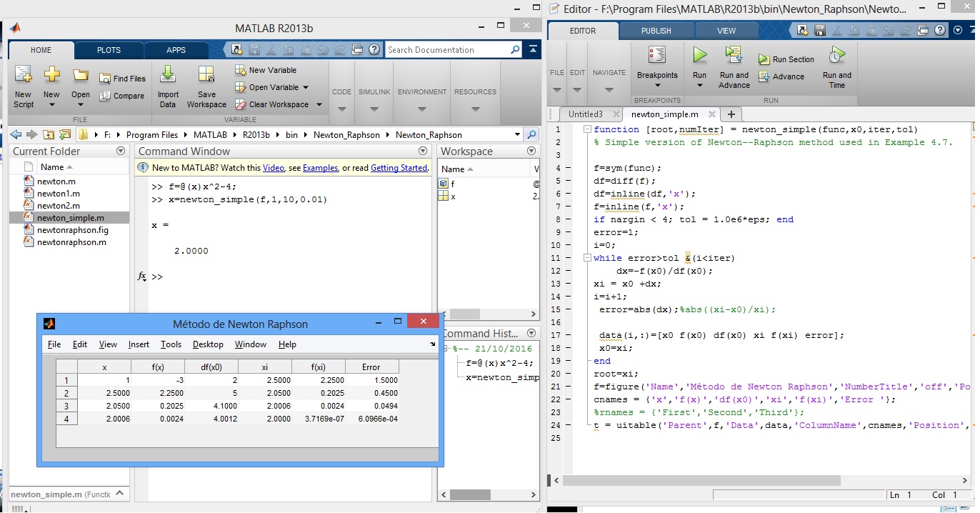
Task: Switch to the APPS tab
Action: (176, 50)
